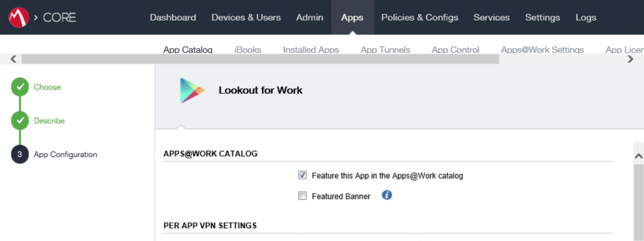Click the Featured Banner info icon
The width and height of the screenshot is (644, 241).
click(x=387, y=195)
